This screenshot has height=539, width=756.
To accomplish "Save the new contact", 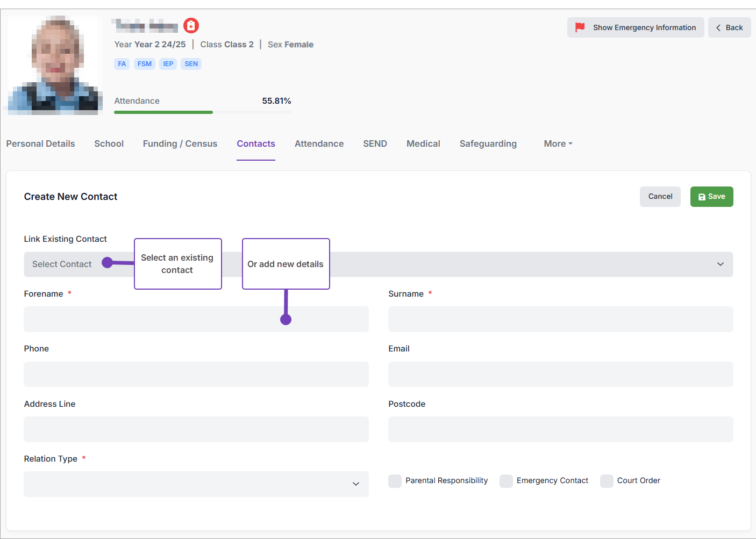I will (x=711, y=197).
